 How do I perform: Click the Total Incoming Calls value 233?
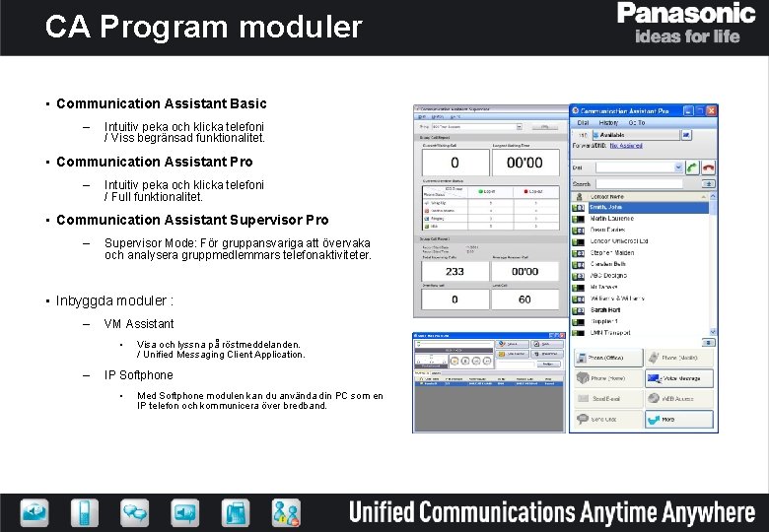454,271
